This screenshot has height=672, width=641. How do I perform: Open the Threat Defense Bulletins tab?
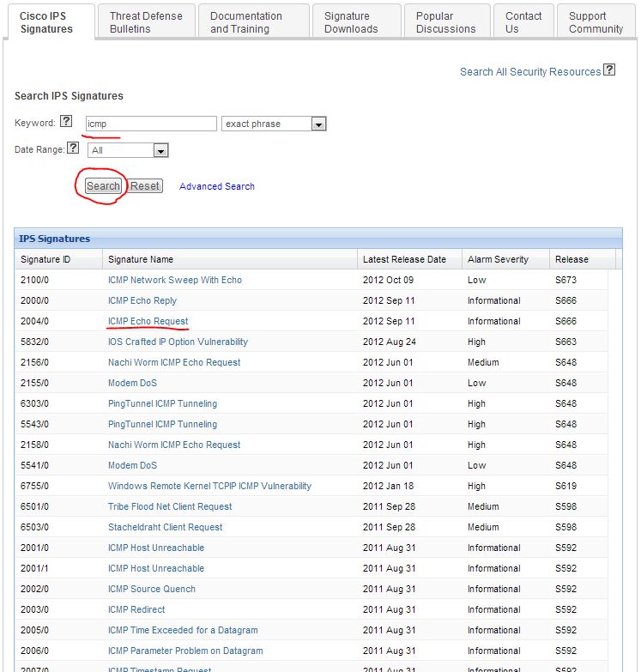[147, 22]
